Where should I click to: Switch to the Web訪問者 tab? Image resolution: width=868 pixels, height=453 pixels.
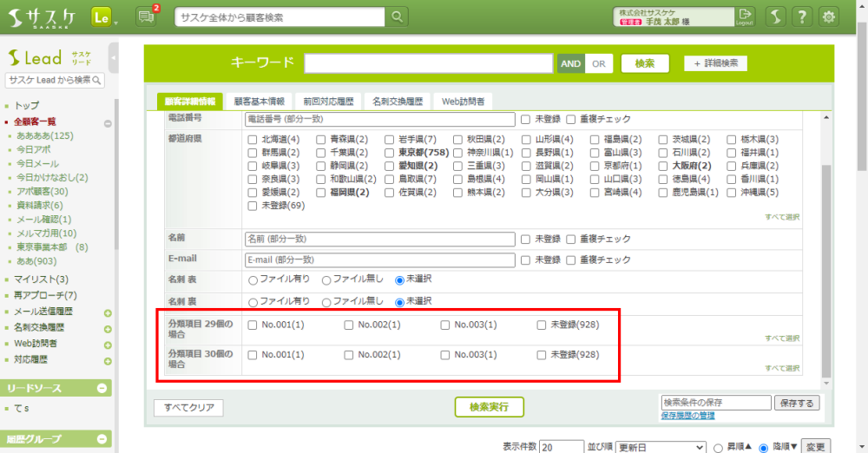point(462,102)
